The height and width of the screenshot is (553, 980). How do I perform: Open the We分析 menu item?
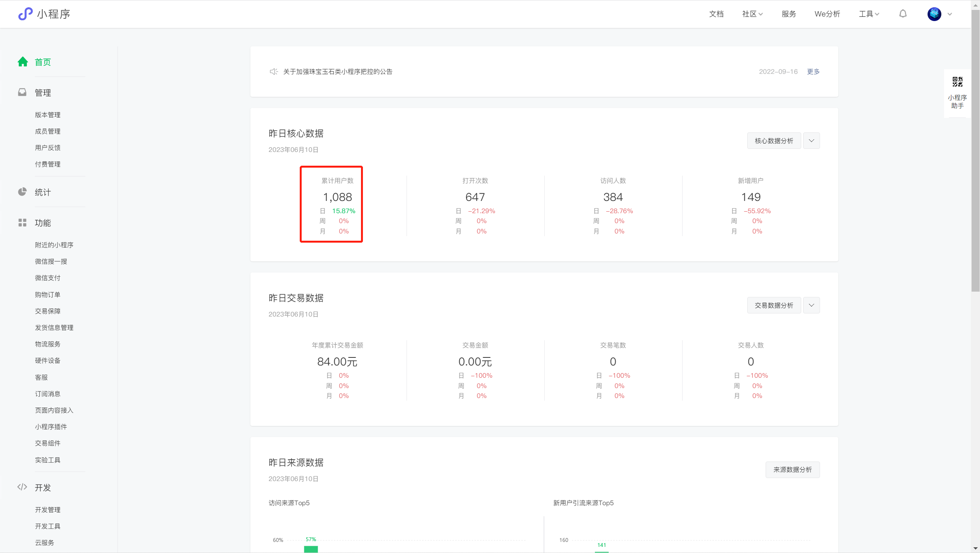coord(827,14)
